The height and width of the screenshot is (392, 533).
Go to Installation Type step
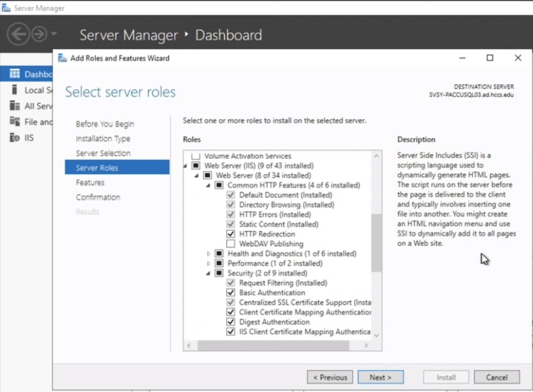coord(103,138)
